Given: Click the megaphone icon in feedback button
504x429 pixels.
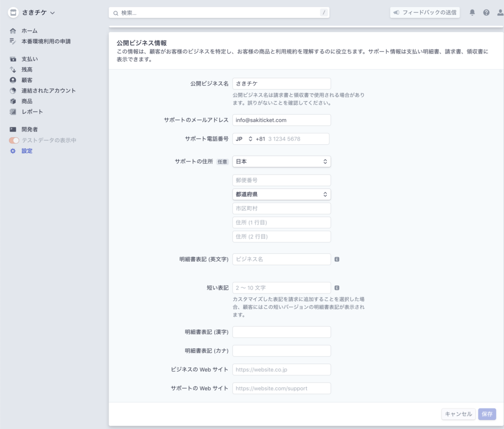Looking at the screenshot, I should tap(397, 12).
